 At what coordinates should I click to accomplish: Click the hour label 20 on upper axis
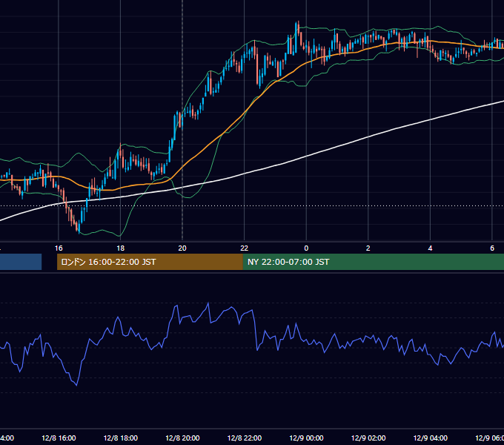click(x=182, y=248)
